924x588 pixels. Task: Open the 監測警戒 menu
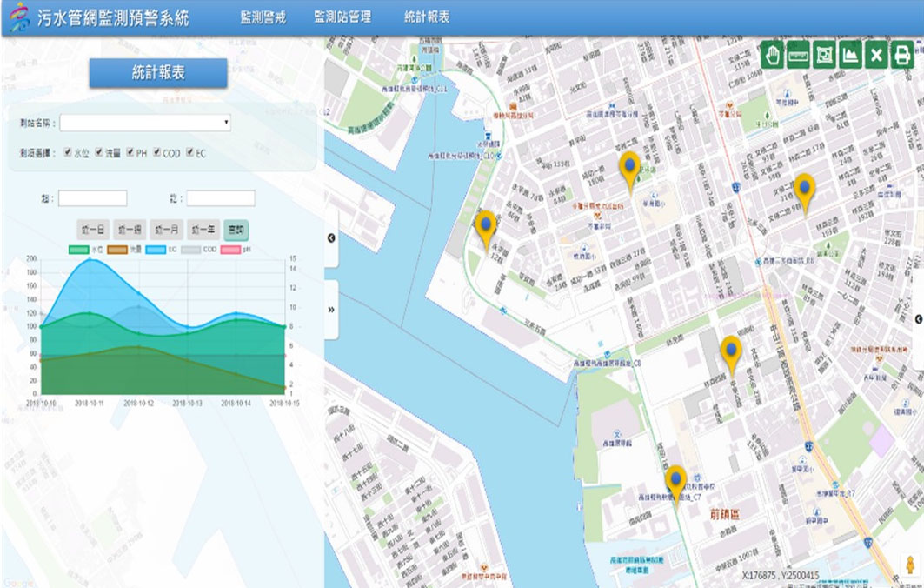[263, 17]
